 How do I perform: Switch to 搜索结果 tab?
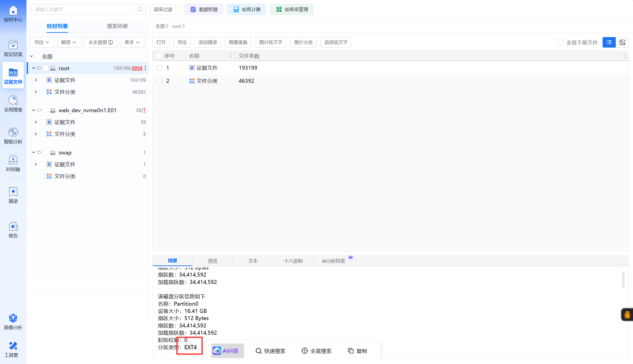click(x=117, y=26)
